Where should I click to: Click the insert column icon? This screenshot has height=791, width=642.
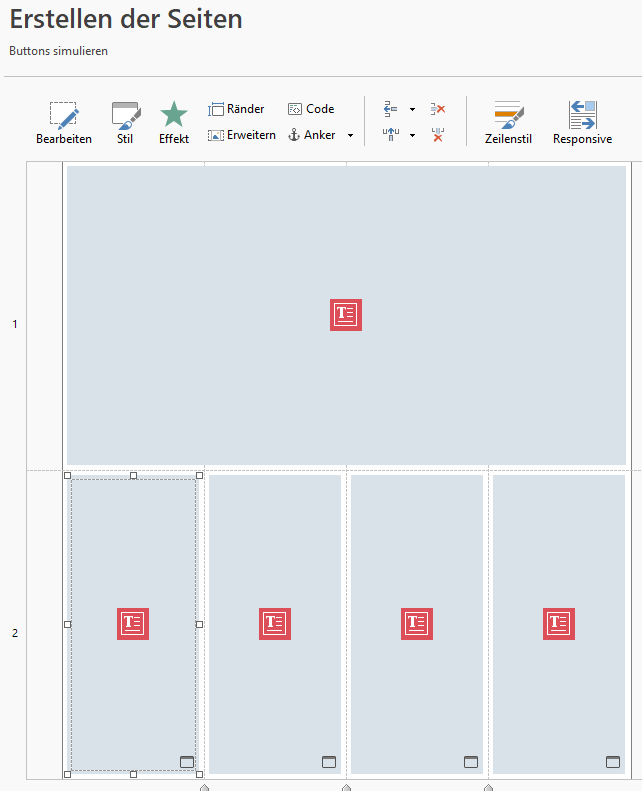pyautogui.click(x=391, y=135)
